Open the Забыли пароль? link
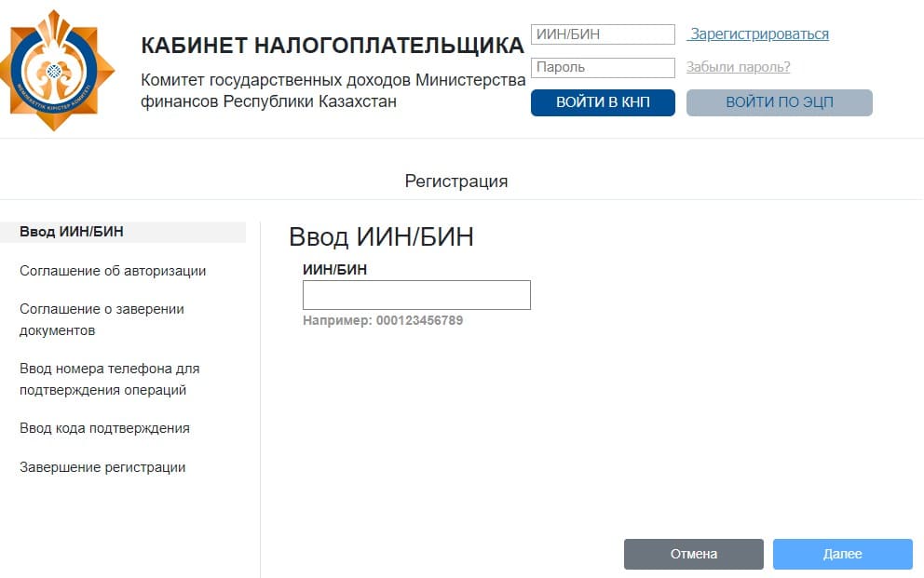Image resolution: width=924 pixels, height=578 pixels. click(x=738, y=67)
